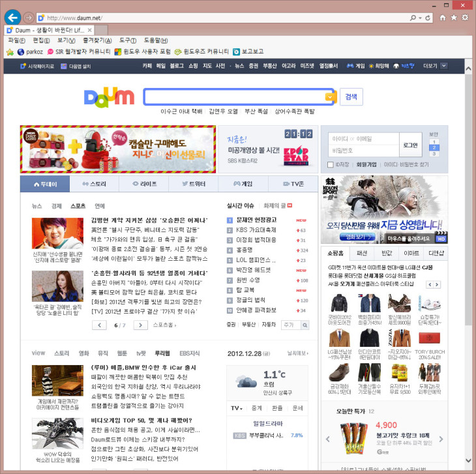
Task: Select security level 1
Action: click(x=434, y=141)
